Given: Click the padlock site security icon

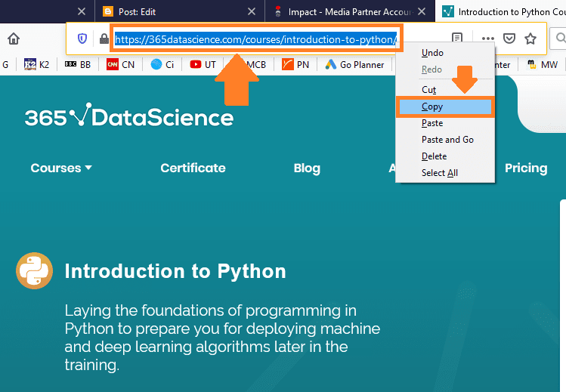Looking at the screenshot, I should (x=104, y=39).
